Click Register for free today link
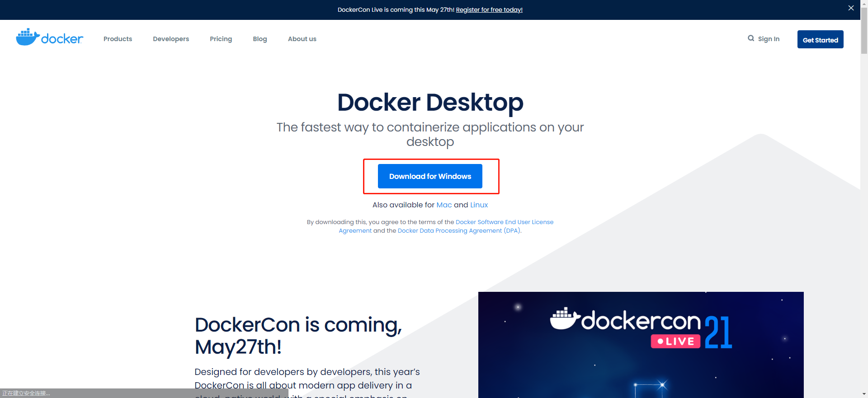868x398 pixels. [489, 9]
